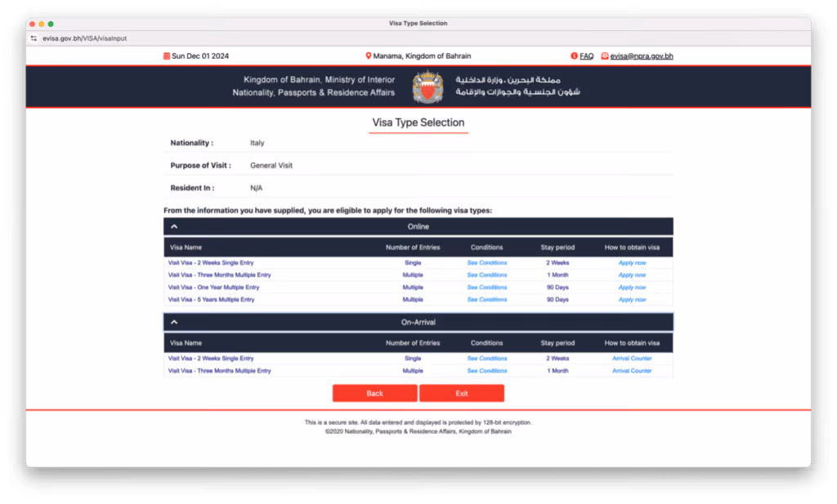The image size is (837, 504).
Task: Open Online Visit Visa - Three Months Multiple Entry
Action: (x=219, y=275)
